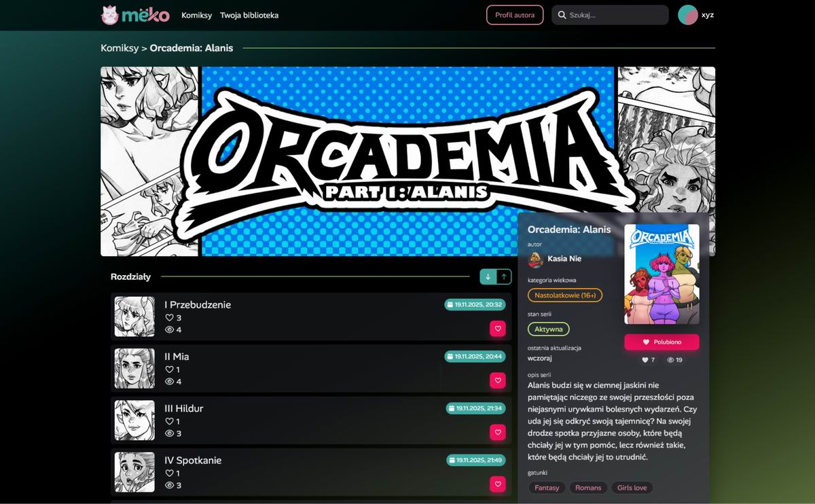Image resolution: width=815 pixels, height=504 pixels.
Task: Select the Fantasy genre tag
Action: click(547, 488)
